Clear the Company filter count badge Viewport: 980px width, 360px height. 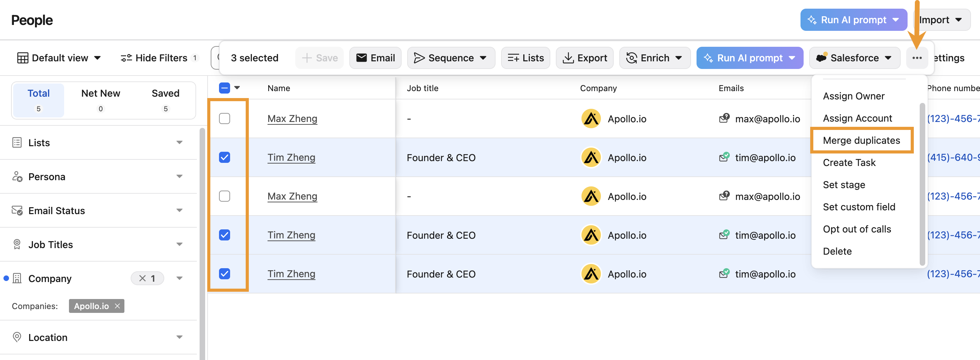[143, 279]
